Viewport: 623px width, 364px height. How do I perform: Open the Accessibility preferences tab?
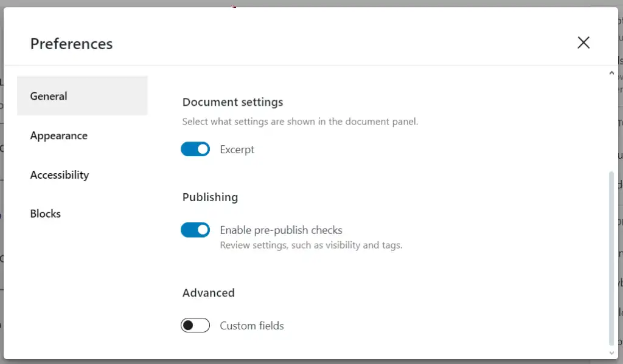[x=60, y=175]
